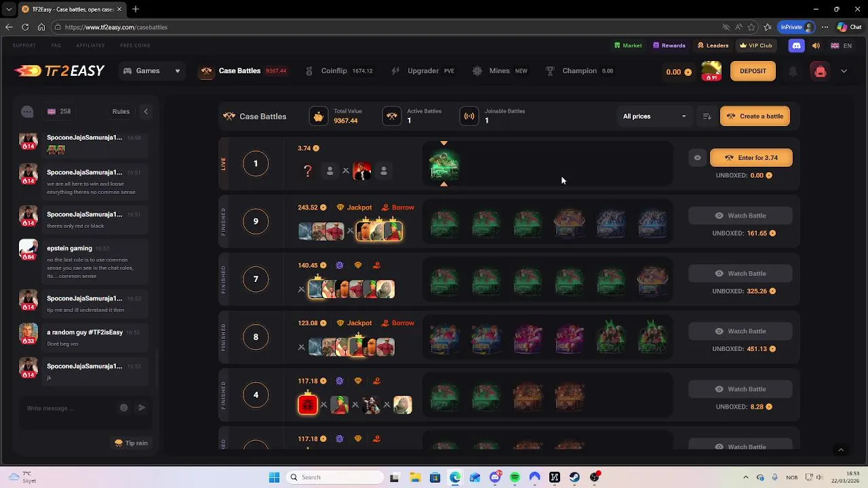Viewport: 868px width, 488px height.
Task: Select the chat room language flag
Action: (52, 111)
